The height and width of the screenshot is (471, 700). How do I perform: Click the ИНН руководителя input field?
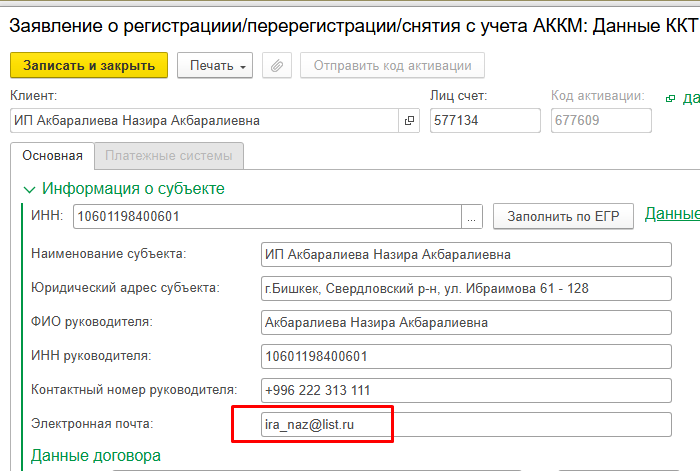tap(466, 356)
